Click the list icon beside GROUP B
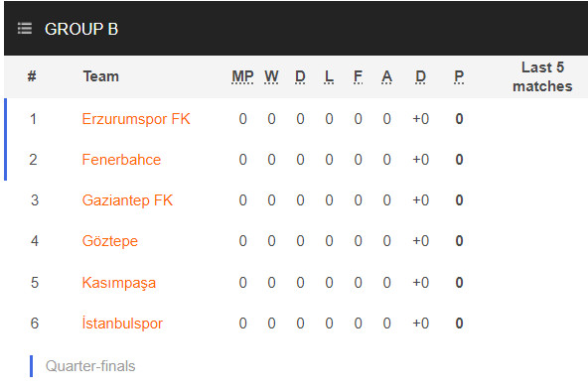 (x=25, y=29)
